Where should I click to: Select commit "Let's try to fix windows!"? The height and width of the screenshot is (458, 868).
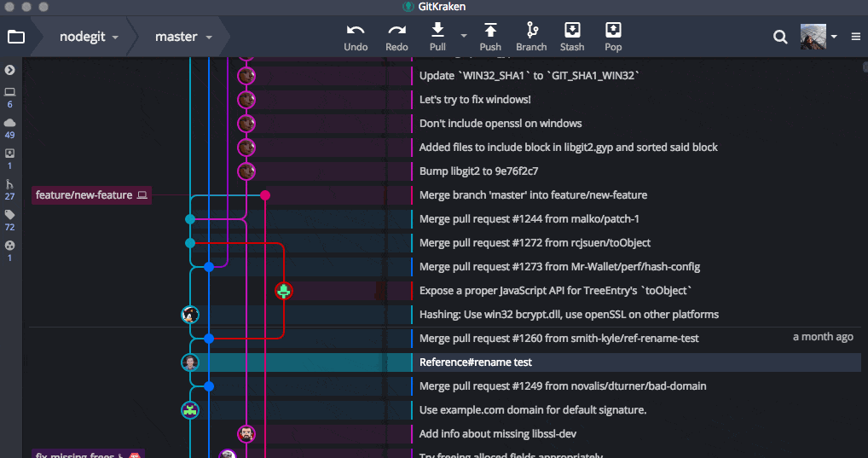pyautogui.click(x=475, y=100)
